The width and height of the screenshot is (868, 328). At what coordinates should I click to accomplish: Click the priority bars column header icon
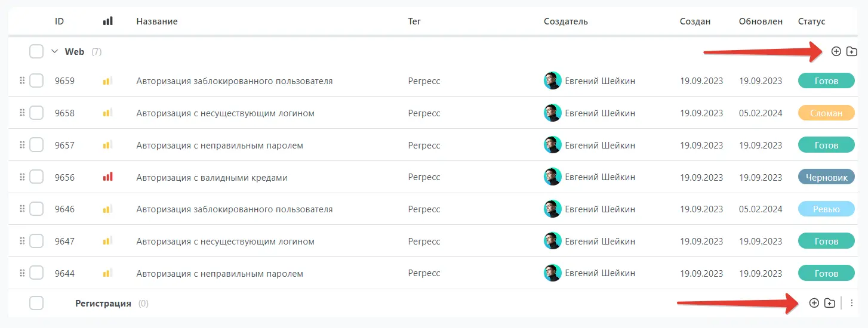(x=107, y=21)
